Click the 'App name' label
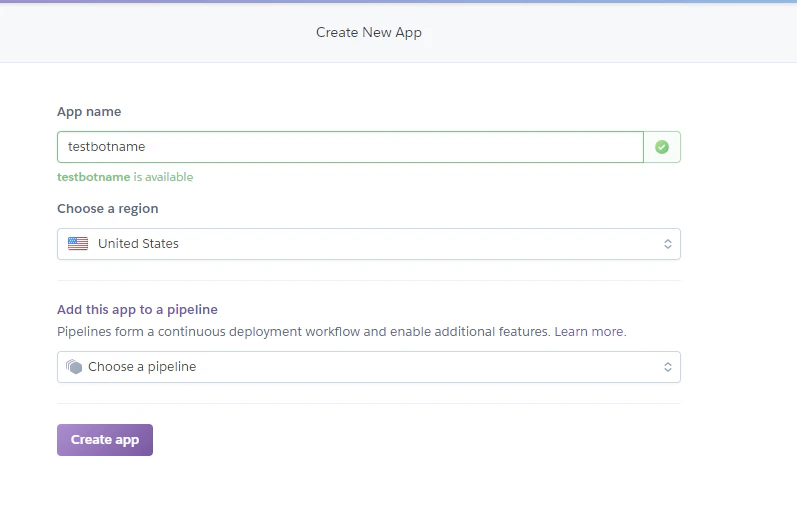 point(89,112)
